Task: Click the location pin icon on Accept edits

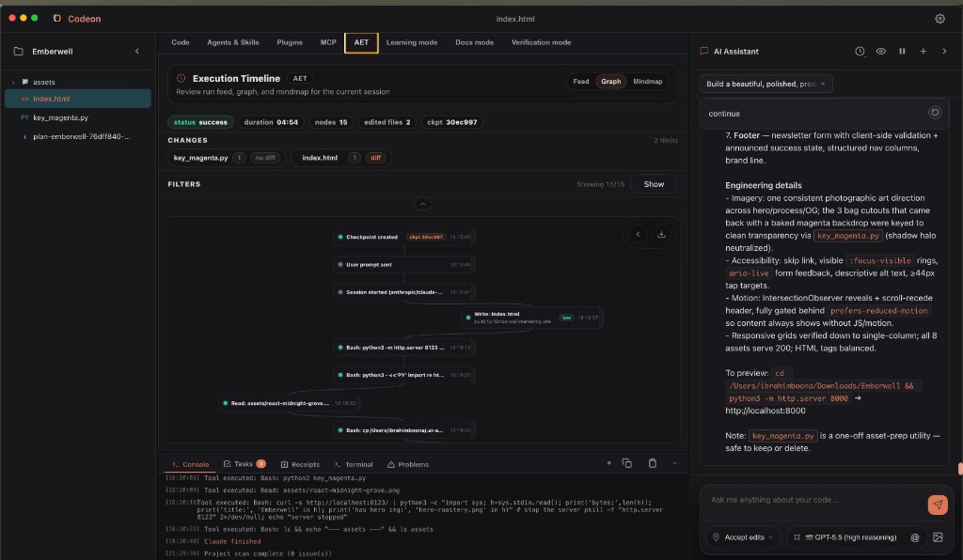Action: click(716, 537)
